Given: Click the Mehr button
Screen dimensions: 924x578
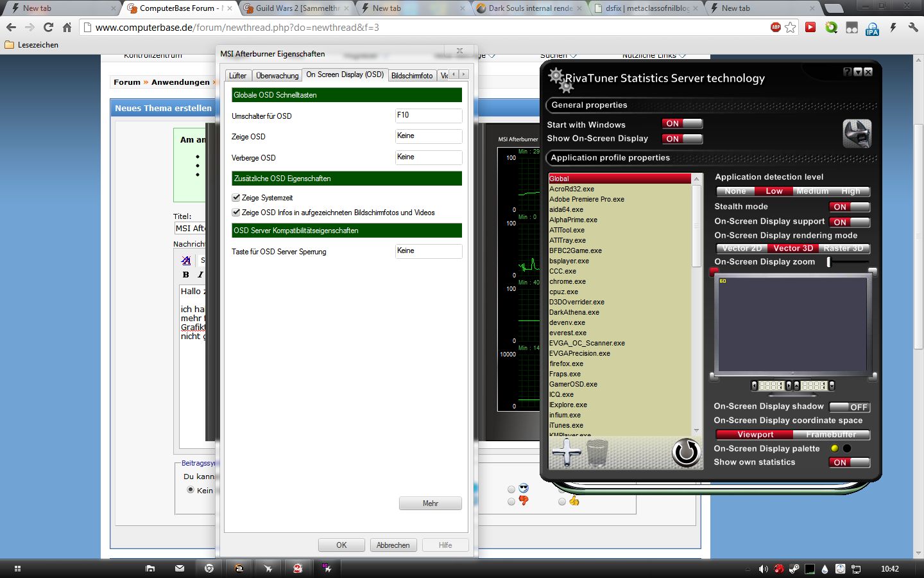Looking at the screenshot, I should pos(431,504).
